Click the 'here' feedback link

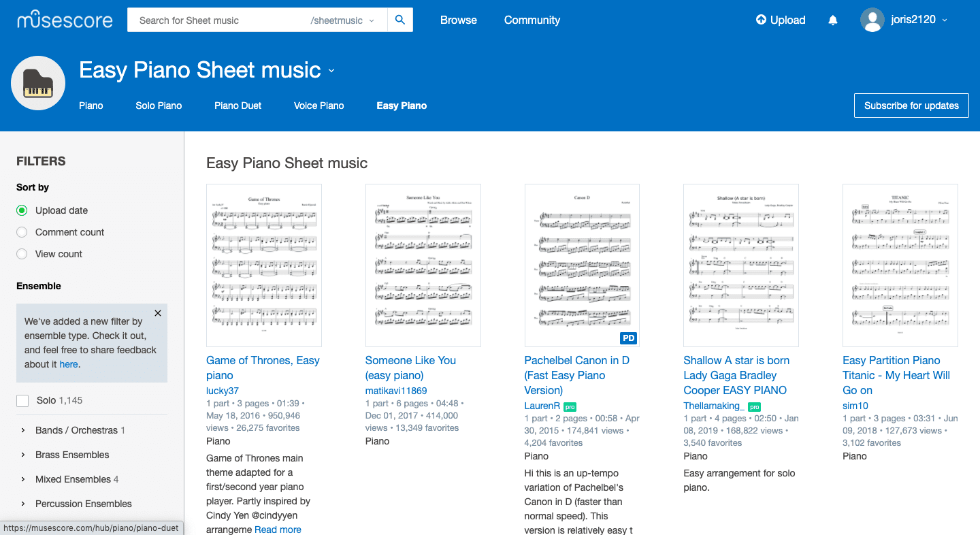[68, 364]
